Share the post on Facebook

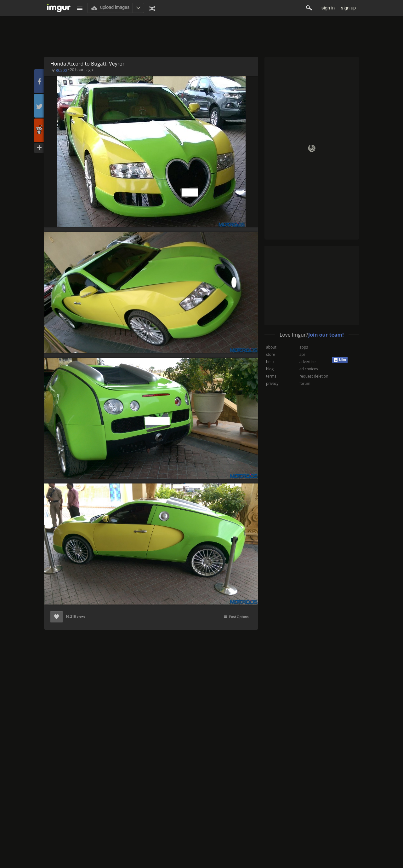(x=39, y=81)
